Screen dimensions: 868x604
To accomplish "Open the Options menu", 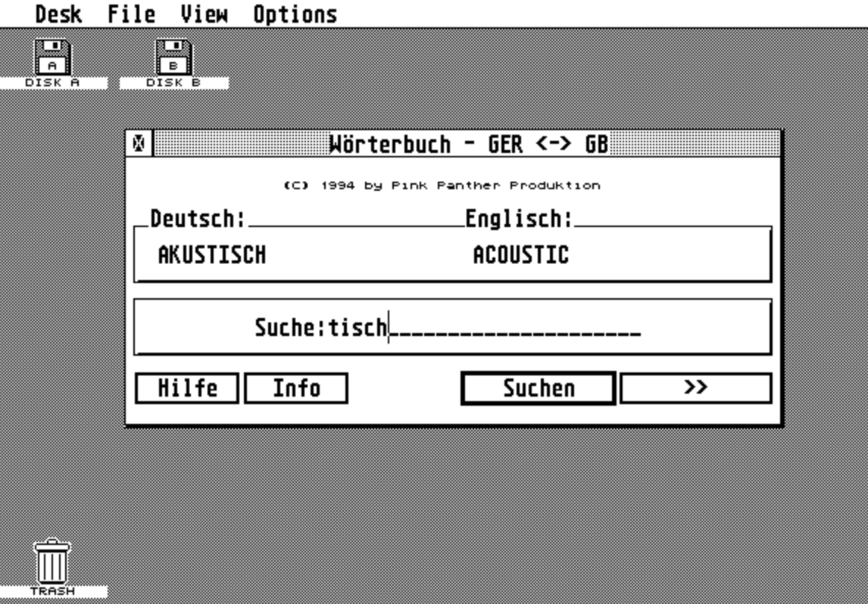I will 295,14.
